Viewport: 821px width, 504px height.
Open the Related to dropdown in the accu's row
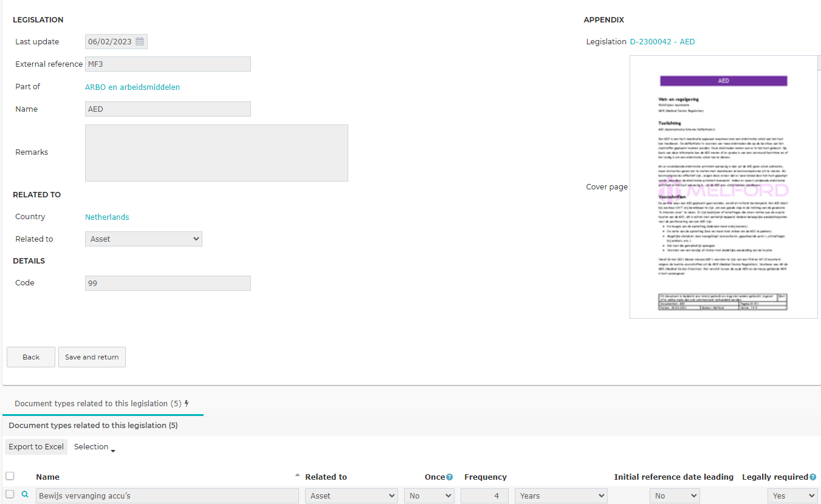(351, 496)
